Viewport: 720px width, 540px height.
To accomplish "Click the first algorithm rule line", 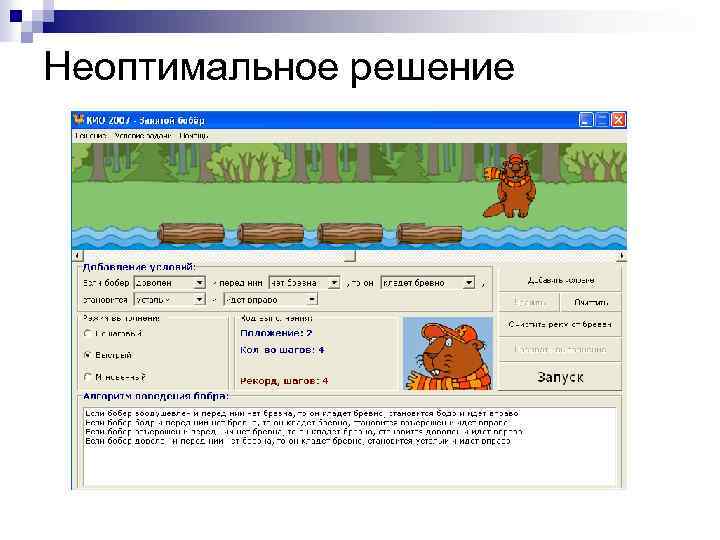I will tap(302, 413).
